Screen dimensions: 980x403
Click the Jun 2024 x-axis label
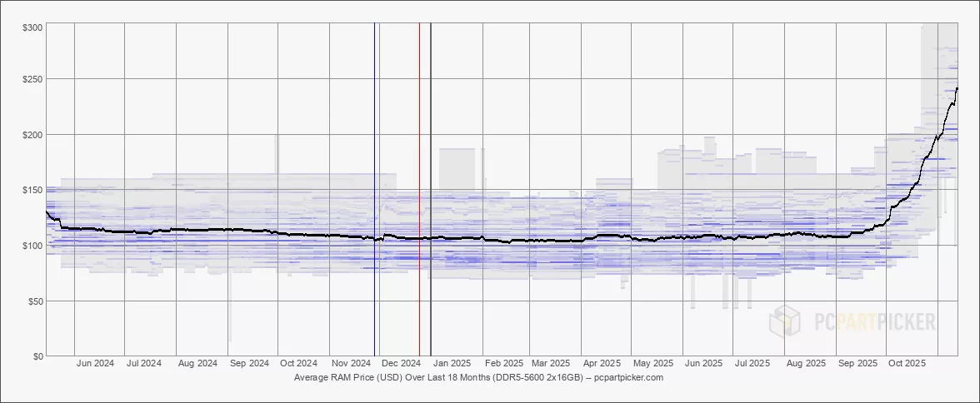[95, 364]
